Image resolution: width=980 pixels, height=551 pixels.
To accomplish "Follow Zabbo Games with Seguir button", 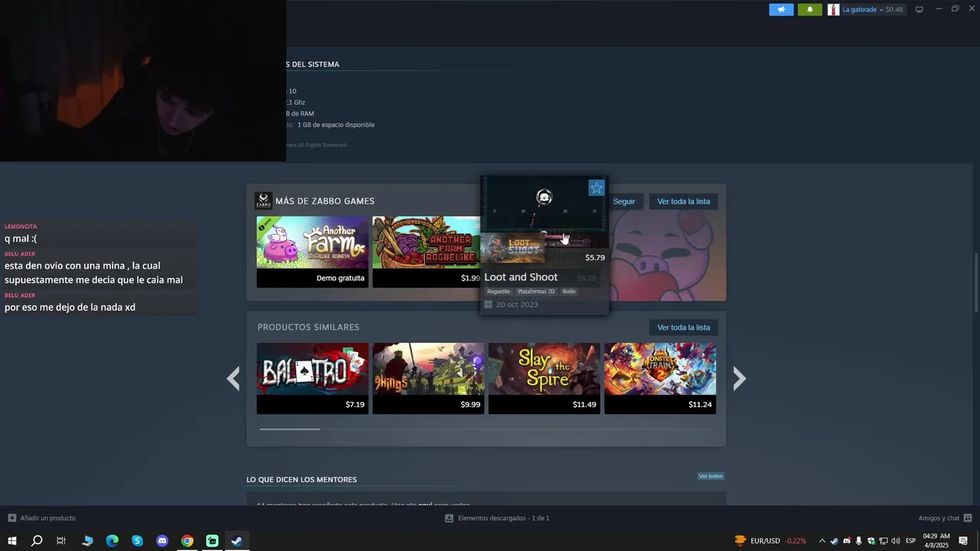I will click(x=624, y=201).
